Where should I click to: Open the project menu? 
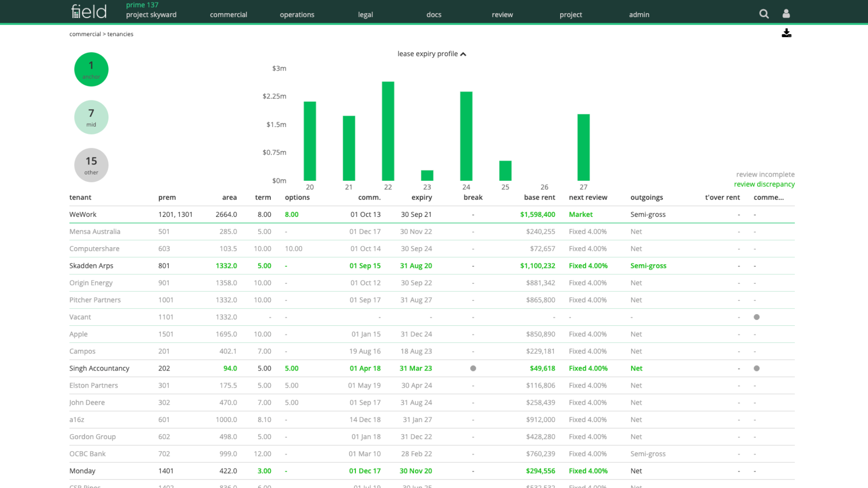[x=571, y=14]
